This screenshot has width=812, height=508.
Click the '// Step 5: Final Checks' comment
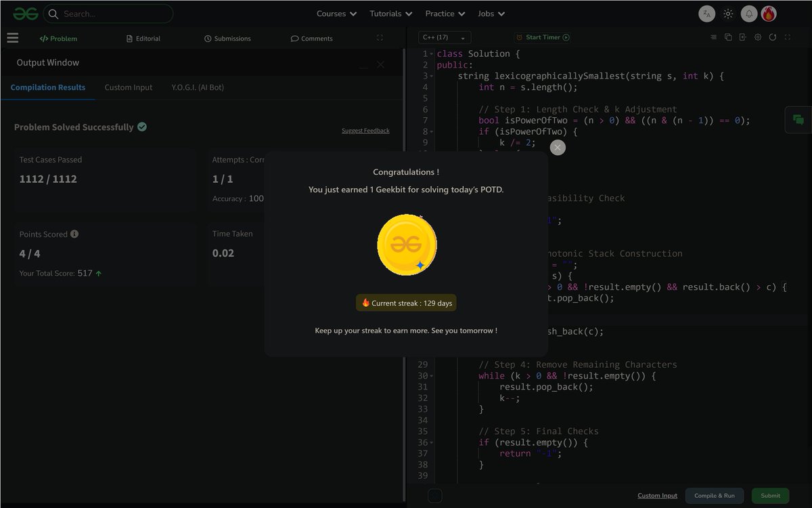click(x=539, y=431)
